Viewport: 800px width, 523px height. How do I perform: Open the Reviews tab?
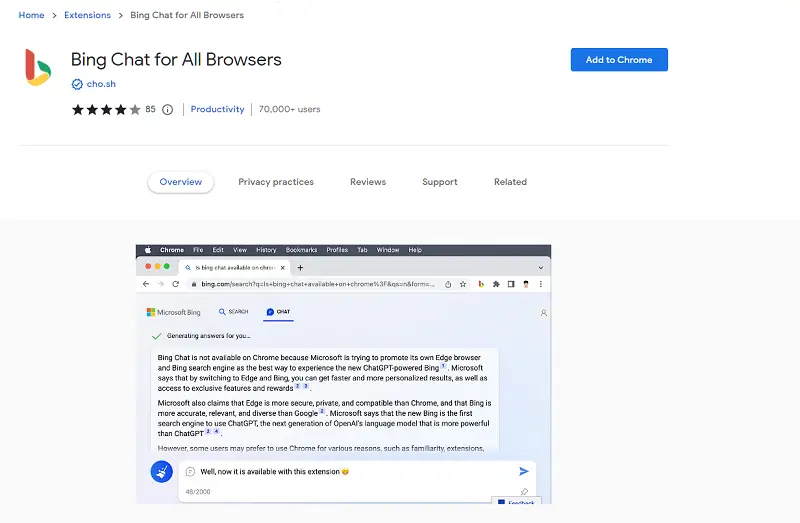coord(368,182)
